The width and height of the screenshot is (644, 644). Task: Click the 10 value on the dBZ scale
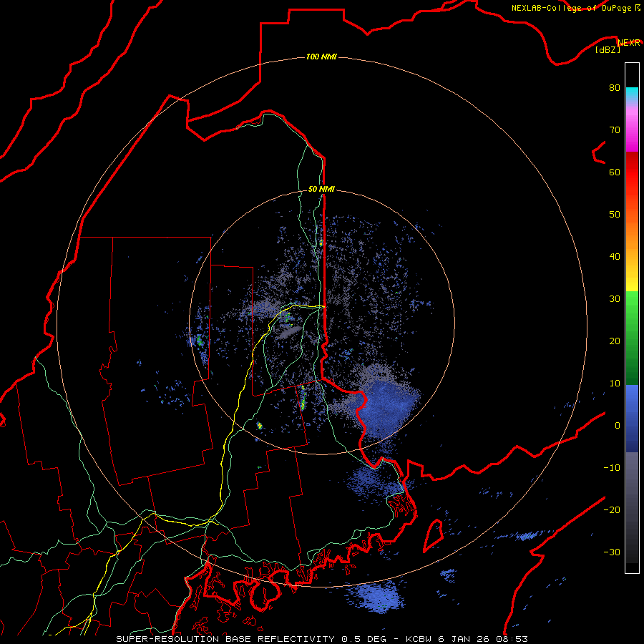(615, 384)
